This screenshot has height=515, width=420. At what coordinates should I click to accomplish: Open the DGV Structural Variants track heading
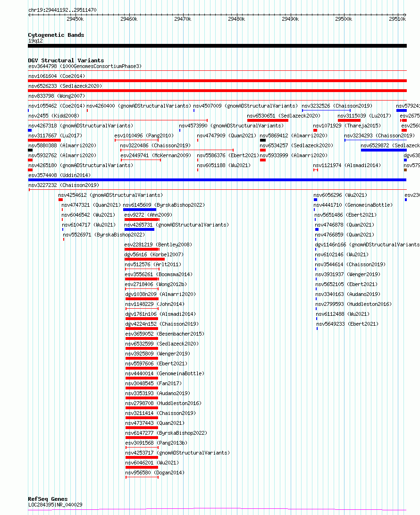point(66,60)
